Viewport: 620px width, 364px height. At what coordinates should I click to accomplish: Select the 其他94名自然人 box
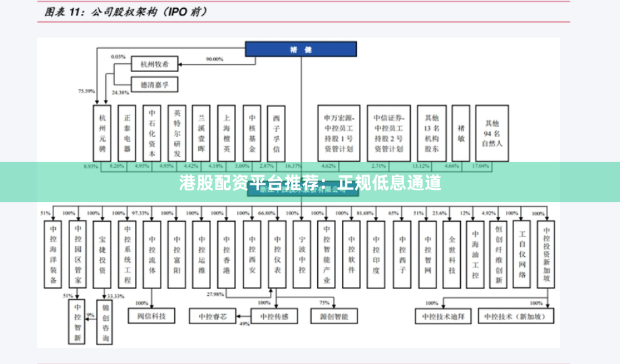pos(492,133)
